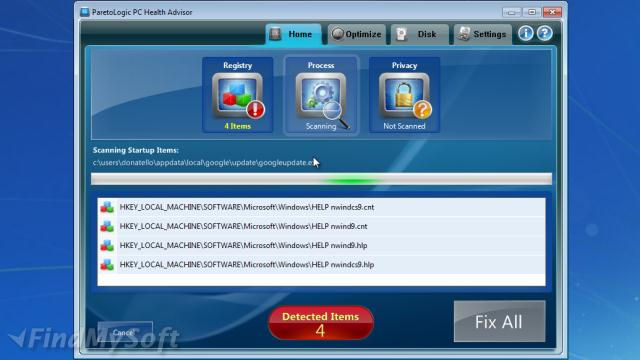Maximize the PC Health Advisor window
Image resolution: width=640 pixels, height=360 pixels.
click(531, 12)
